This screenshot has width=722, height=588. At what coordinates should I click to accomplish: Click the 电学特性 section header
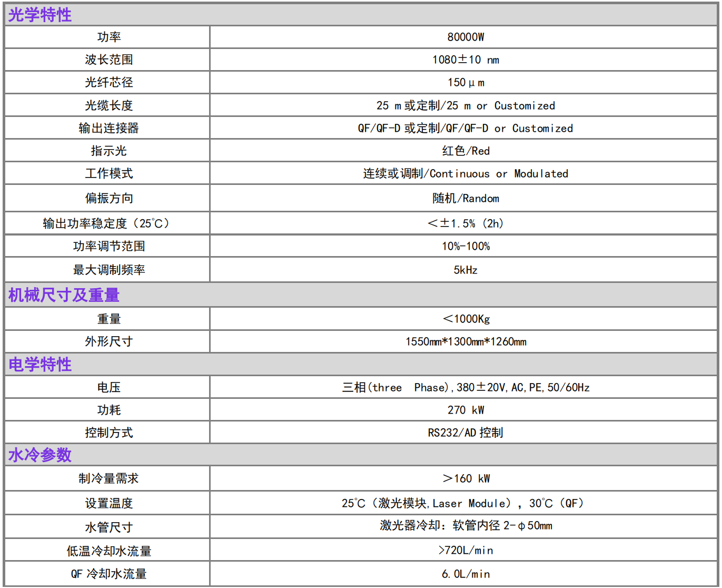[40, 364]
